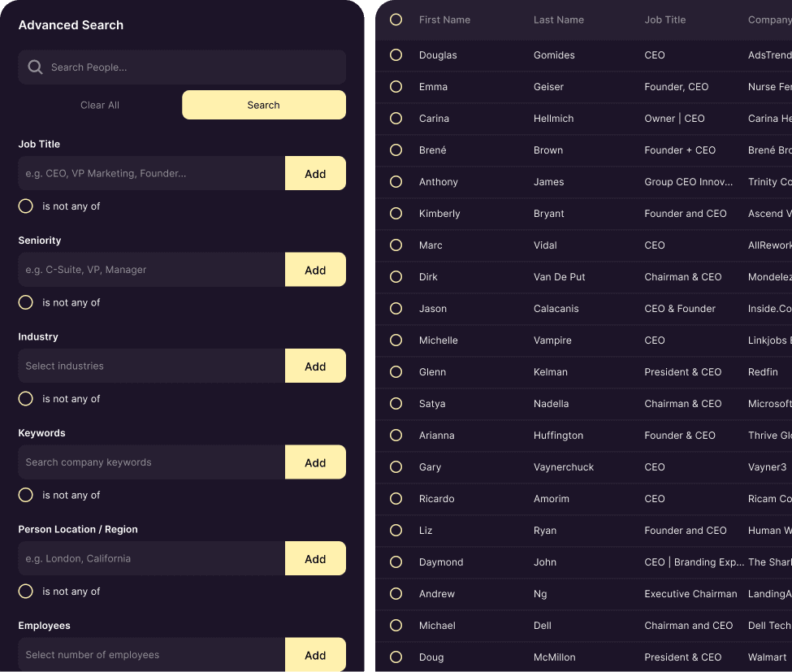Toggle 'is not any of' under Job Title
Image resolution: width=792 pixels, height=672 pixels.
click(x=25, y=206)
